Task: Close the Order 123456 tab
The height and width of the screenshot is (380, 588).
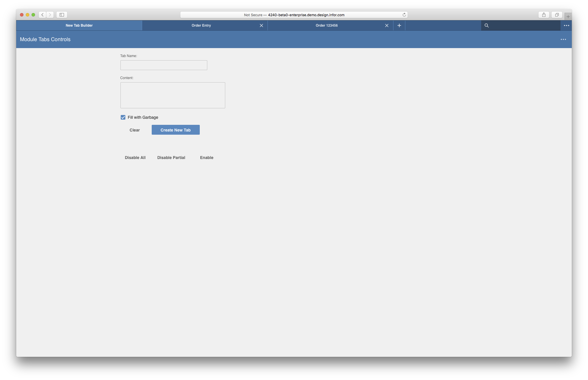Action: 387,25
